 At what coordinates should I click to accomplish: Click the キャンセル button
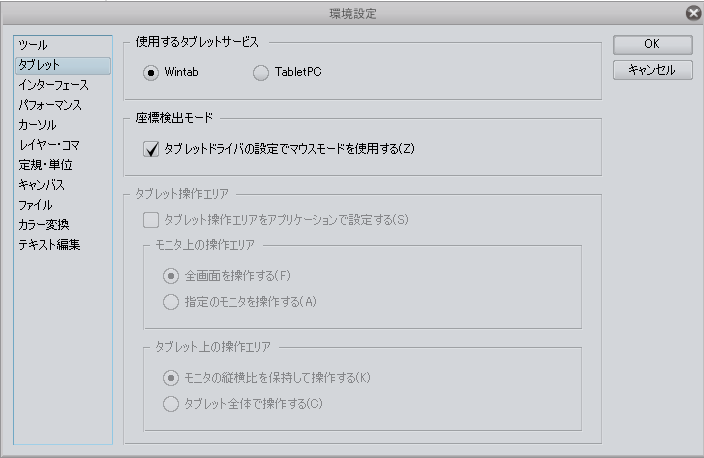coord(652,70)
